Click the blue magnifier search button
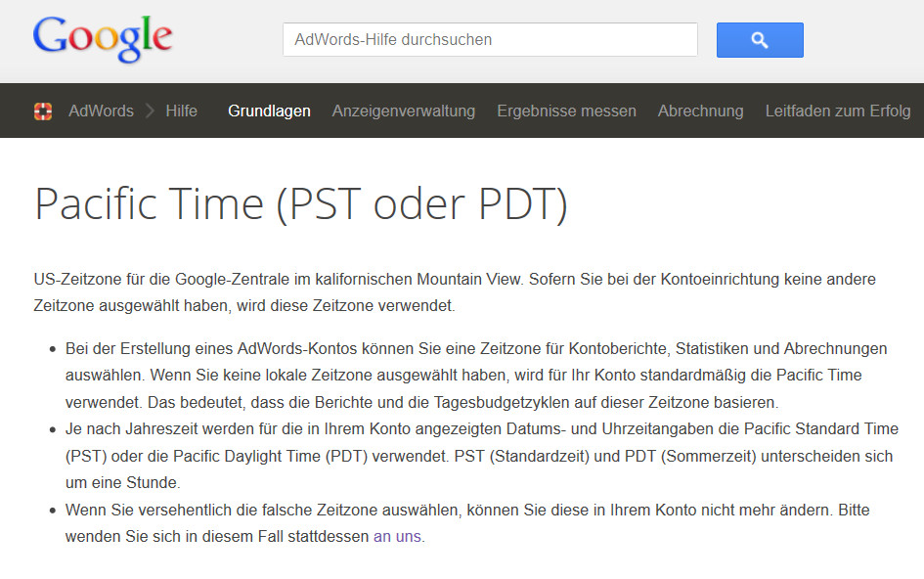Screen dimensions: 924x579 click(x=760, y=40)
